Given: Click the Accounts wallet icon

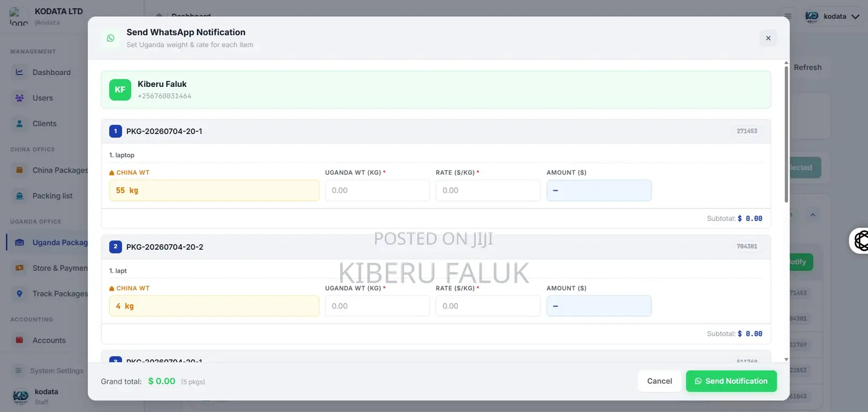Looking at the screenshot, I should click(x=20, y=340).
